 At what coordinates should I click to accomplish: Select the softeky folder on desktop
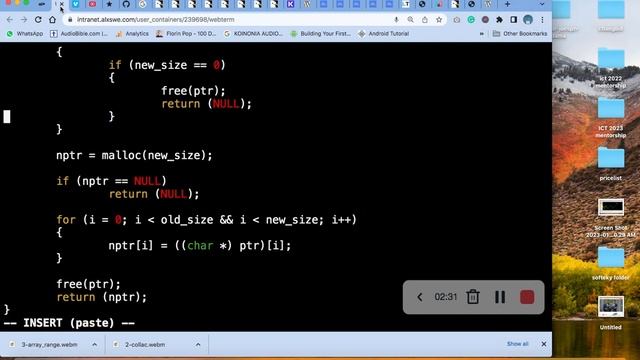coord(611,263)
